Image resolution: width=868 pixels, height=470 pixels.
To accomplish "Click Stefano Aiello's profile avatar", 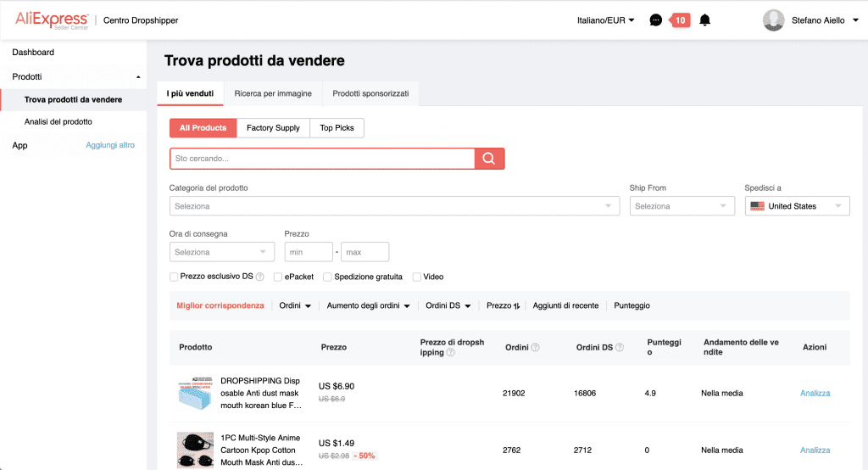I will coord(773,20).
